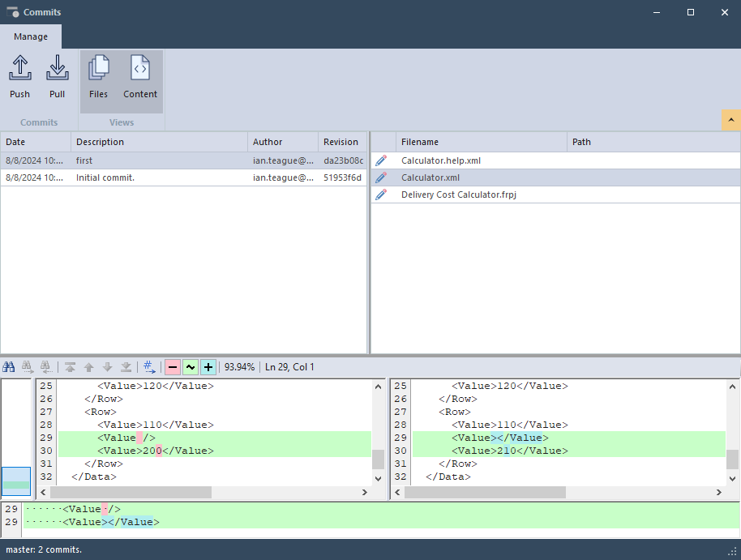Click the Find Previous binoculars icon

click(x=45, y=367)
